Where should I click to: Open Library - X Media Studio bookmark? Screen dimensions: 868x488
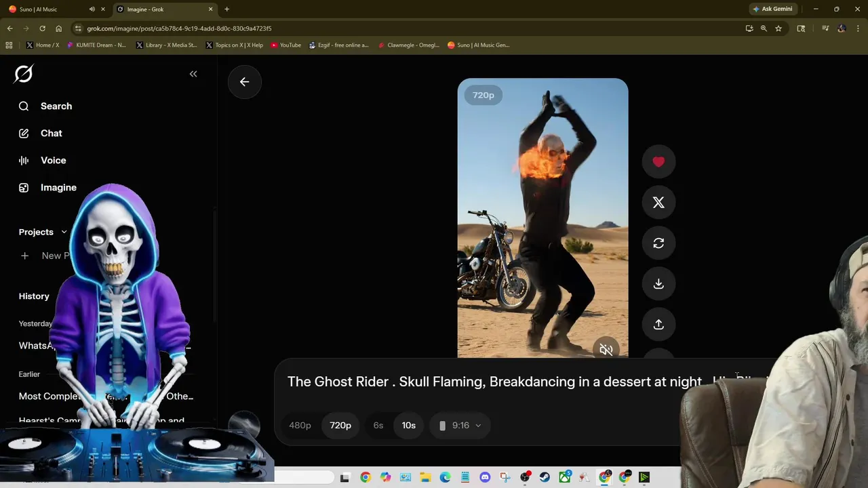point(167,45)
